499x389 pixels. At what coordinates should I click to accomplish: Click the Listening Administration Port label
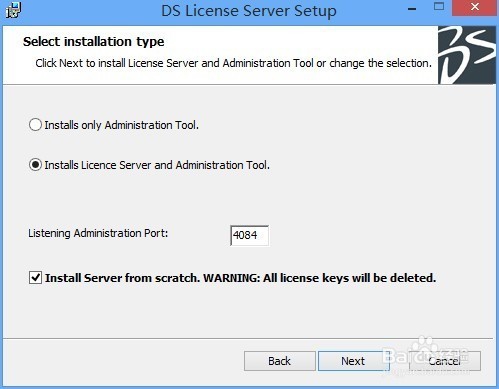(x=98, y=233)
